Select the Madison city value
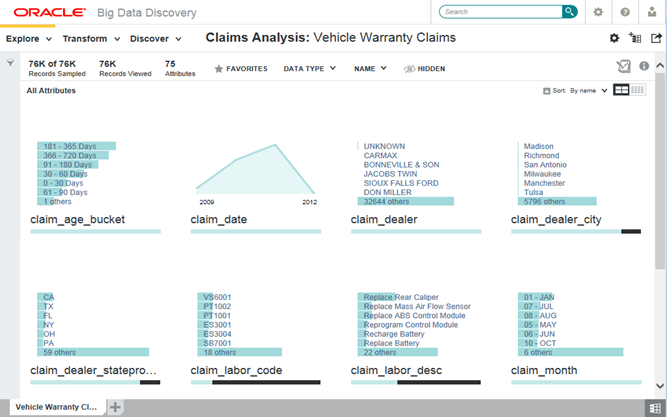667x417 pixels. point(538,146)
